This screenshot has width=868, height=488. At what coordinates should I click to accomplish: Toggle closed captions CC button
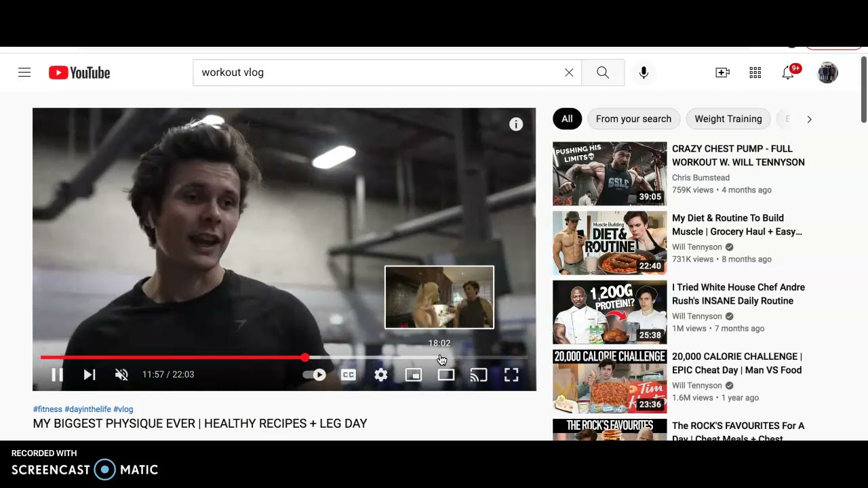pyautogui.click(x=349, y=374)
